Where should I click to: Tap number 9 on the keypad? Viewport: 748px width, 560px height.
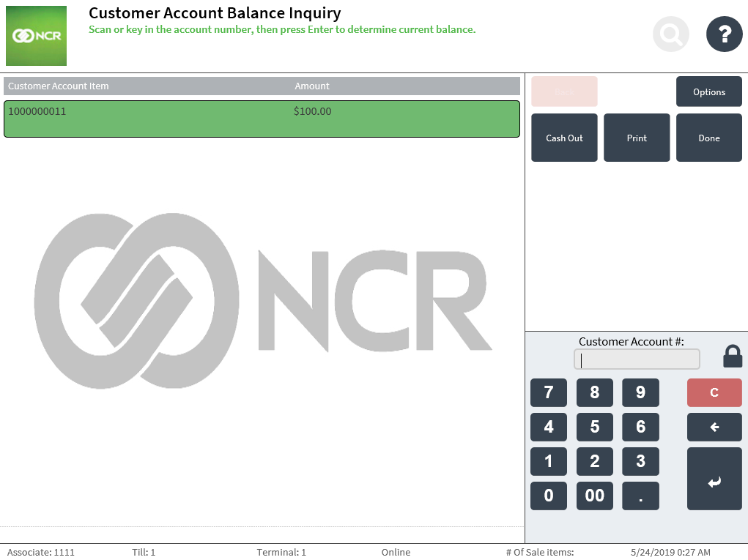pyautogui.click(x=640, y=392)
